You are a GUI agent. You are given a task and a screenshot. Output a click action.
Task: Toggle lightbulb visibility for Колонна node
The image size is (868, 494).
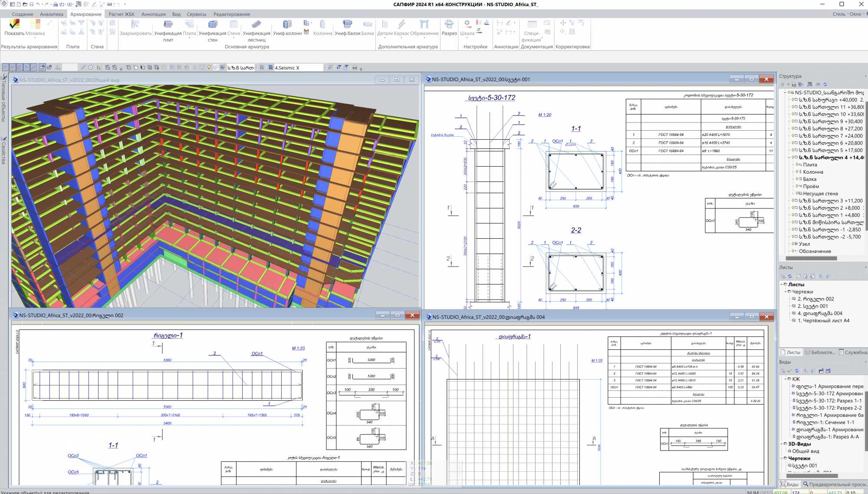pos(797,172)
